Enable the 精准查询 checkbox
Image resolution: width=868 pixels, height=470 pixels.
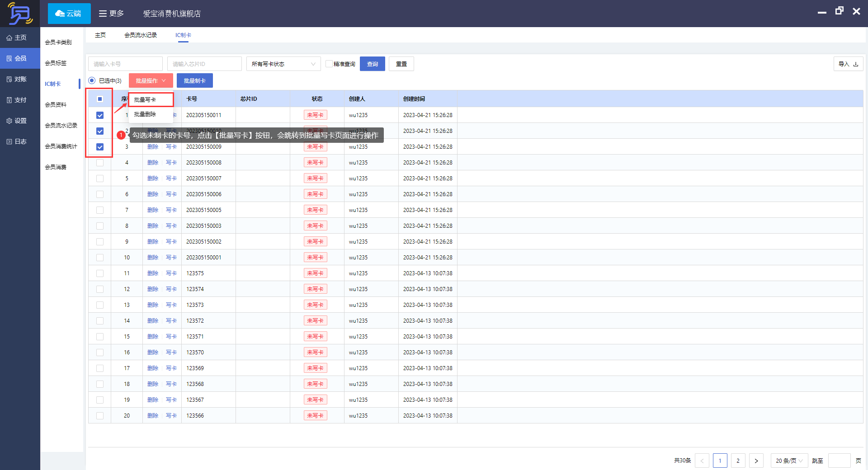[329, 64]
